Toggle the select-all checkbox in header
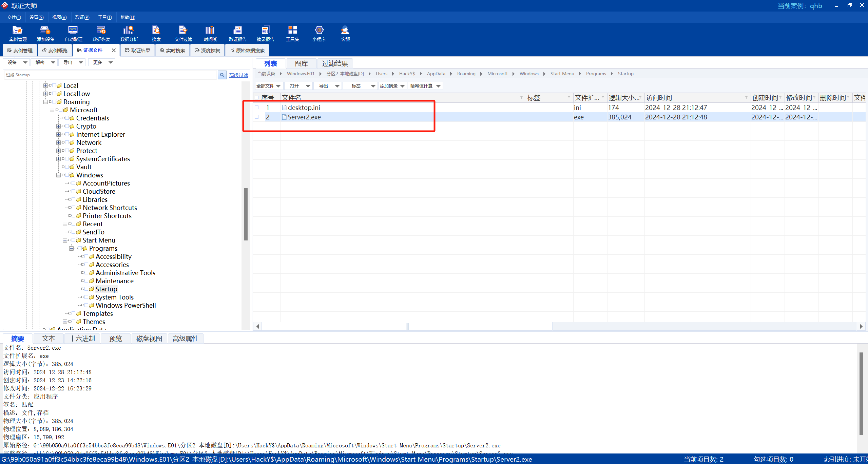Viewport: 868px width, 464px height. pos(257,98)
